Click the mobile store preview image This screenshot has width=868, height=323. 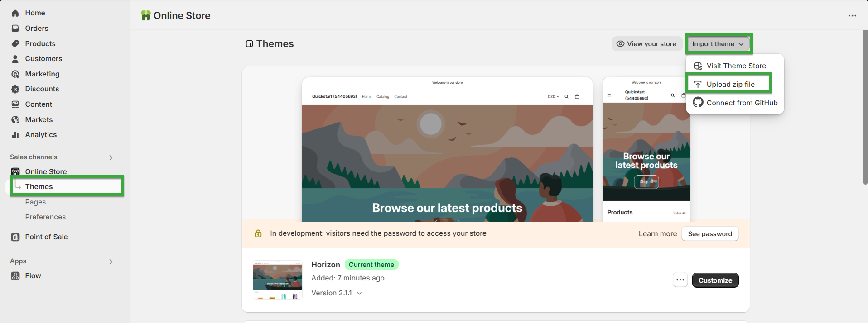click(x=646, y=149)
